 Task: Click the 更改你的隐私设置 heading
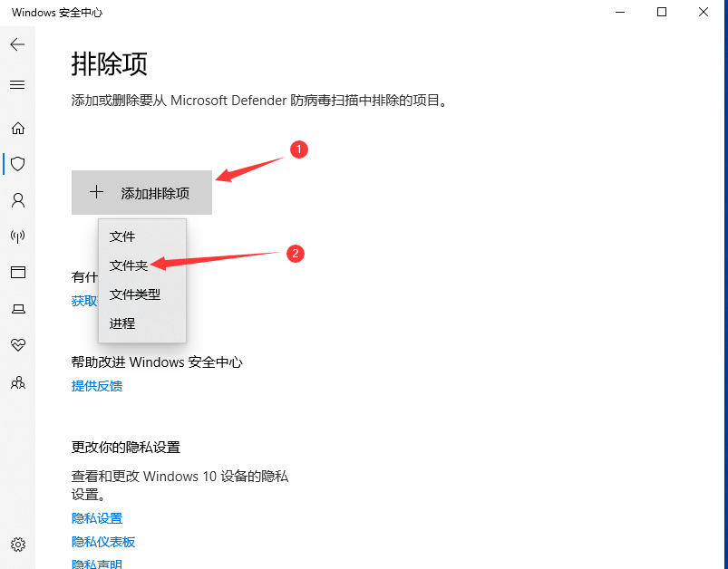[125, 448]
